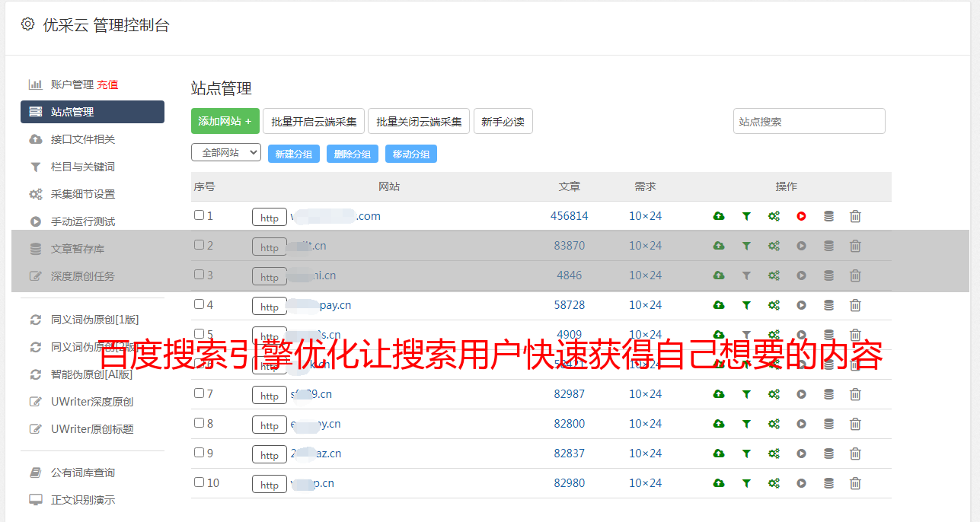Click the http button in row 1
The height and width of the screenshot is (522, 980).
[x=270, y=217]
